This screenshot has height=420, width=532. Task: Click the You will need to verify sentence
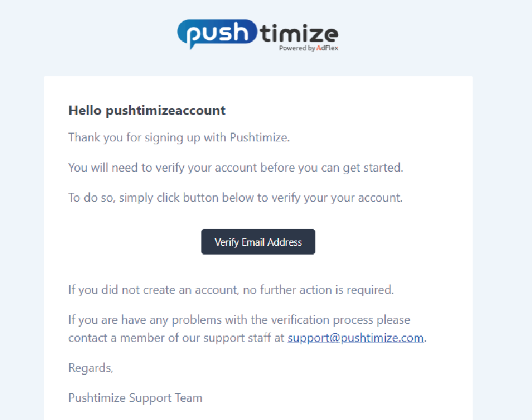click(x=235, y=167)
